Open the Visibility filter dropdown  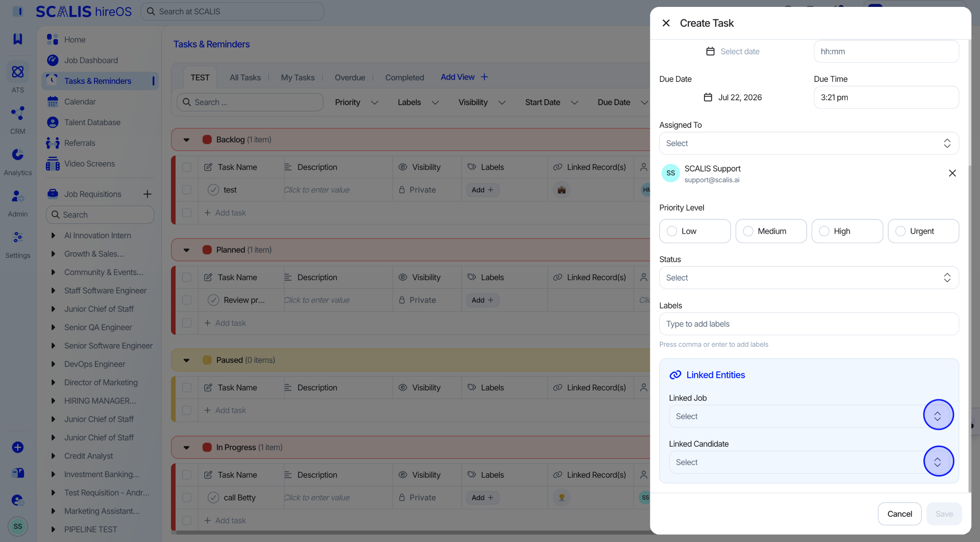pyautogui.click(x=482, y=102)
